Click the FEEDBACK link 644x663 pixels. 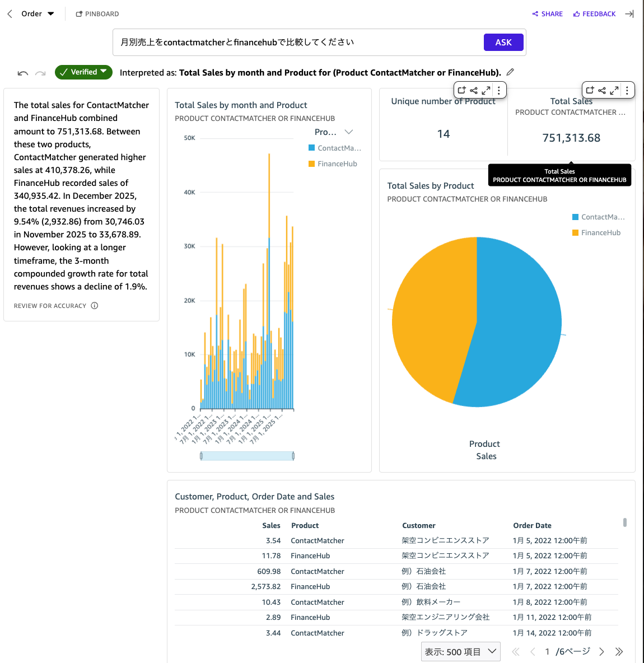594,13
